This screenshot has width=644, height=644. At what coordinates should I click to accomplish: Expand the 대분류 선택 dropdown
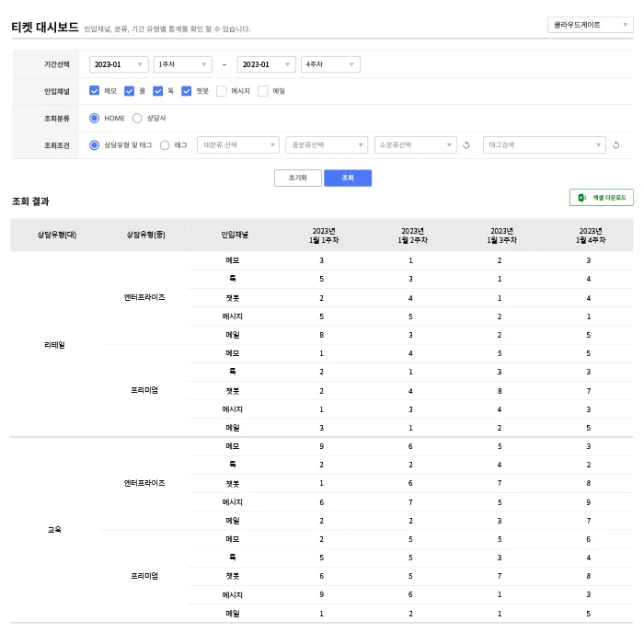pyautogui.click(x=238, y=145)
